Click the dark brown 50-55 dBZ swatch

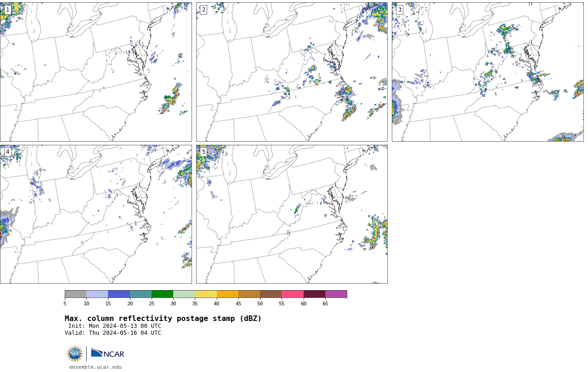(x=271, y=294)
